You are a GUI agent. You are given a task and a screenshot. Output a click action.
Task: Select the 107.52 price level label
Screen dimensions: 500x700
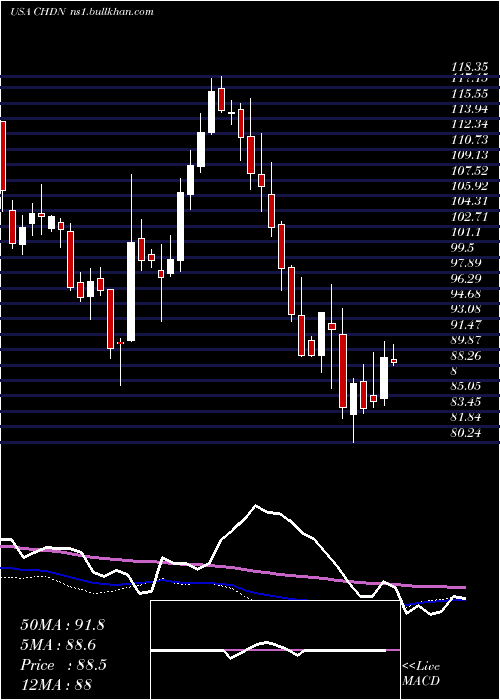[470, 171]
